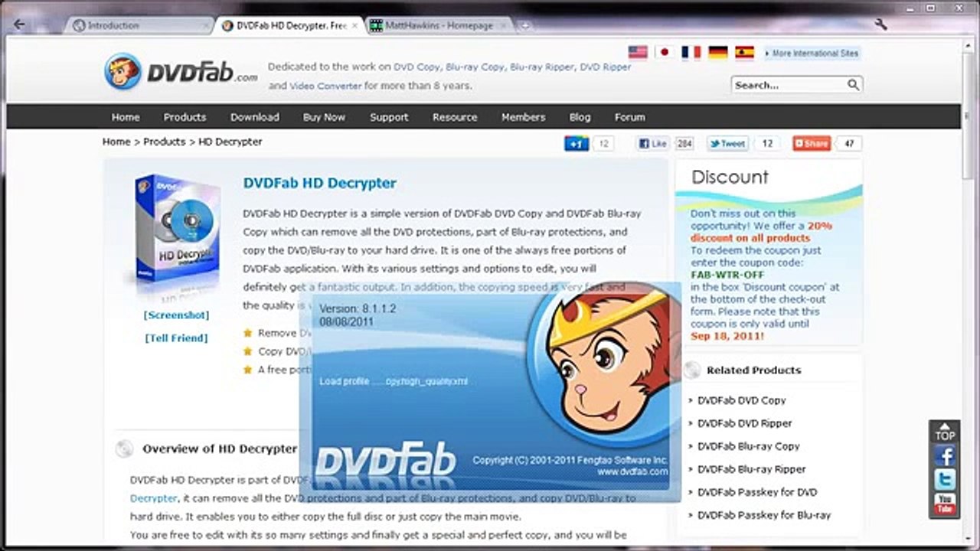Open the DVDFab DVD Ripper related product
980x551 pixels.
pyautogui.click(x=745, y=423)
